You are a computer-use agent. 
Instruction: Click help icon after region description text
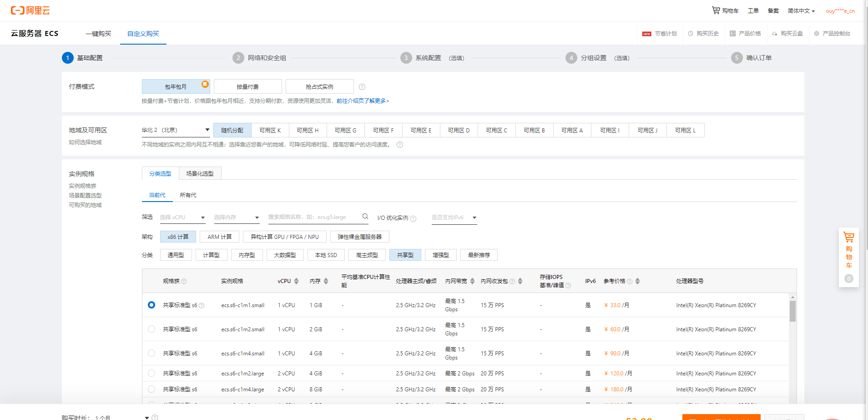tap(400, 145)
